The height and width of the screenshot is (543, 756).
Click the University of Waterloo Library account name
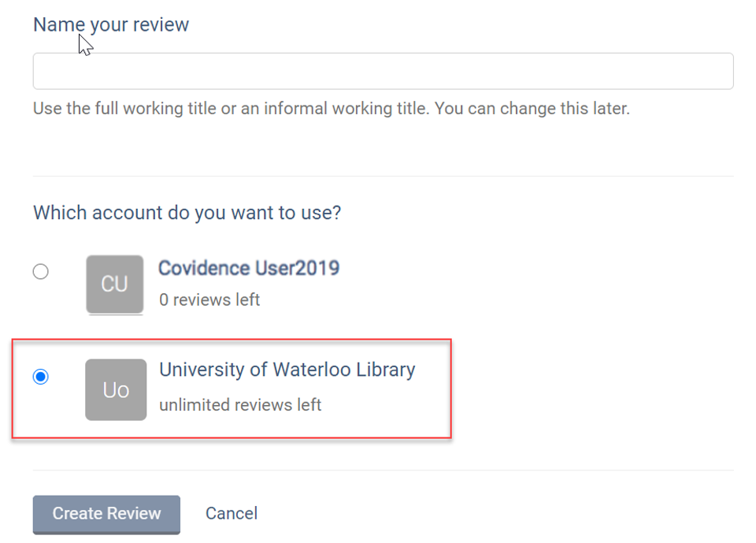pyautogui.click(x=287, y=370)
